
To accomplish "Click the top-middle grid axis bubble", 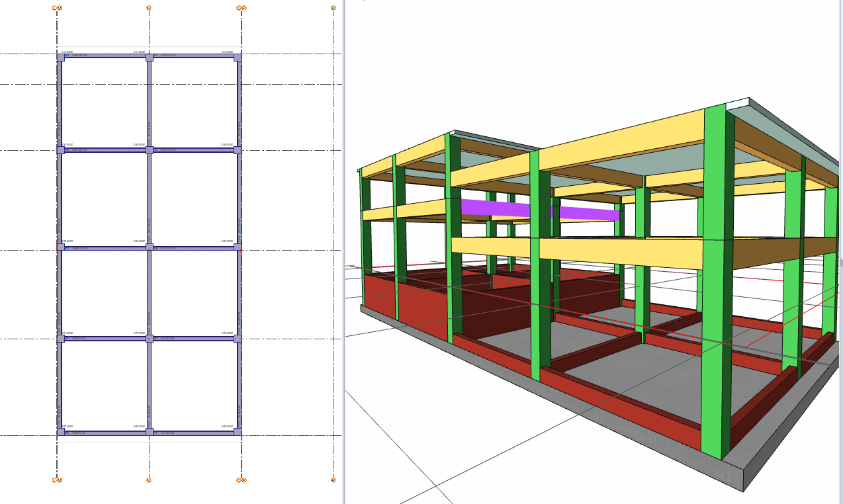I will [149, 8].
